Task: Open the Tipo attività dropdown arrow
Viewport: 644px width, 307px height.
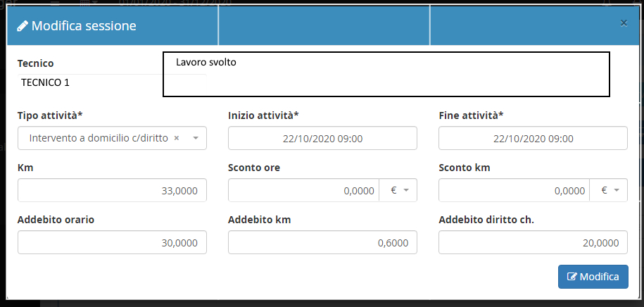Action: (196, 138)
